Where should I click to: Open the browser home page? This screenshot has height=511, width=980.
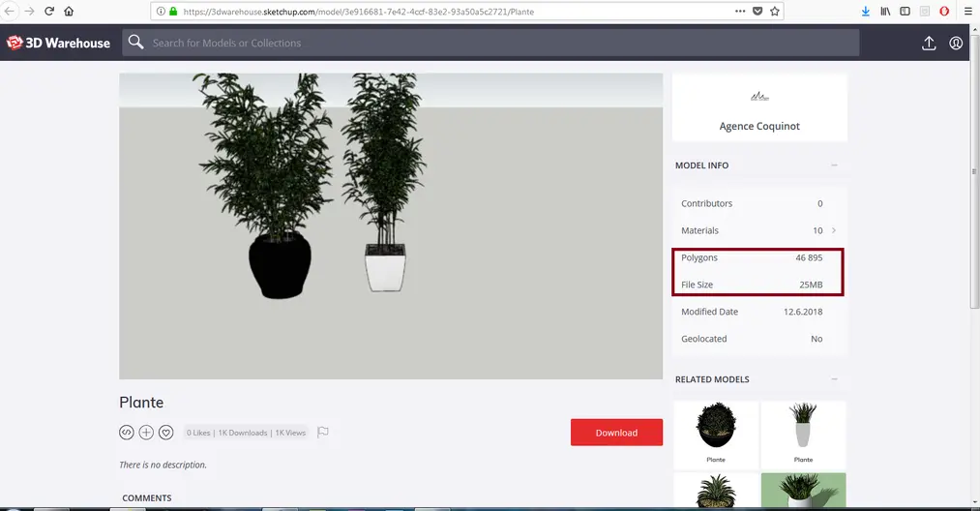(69, 12)
